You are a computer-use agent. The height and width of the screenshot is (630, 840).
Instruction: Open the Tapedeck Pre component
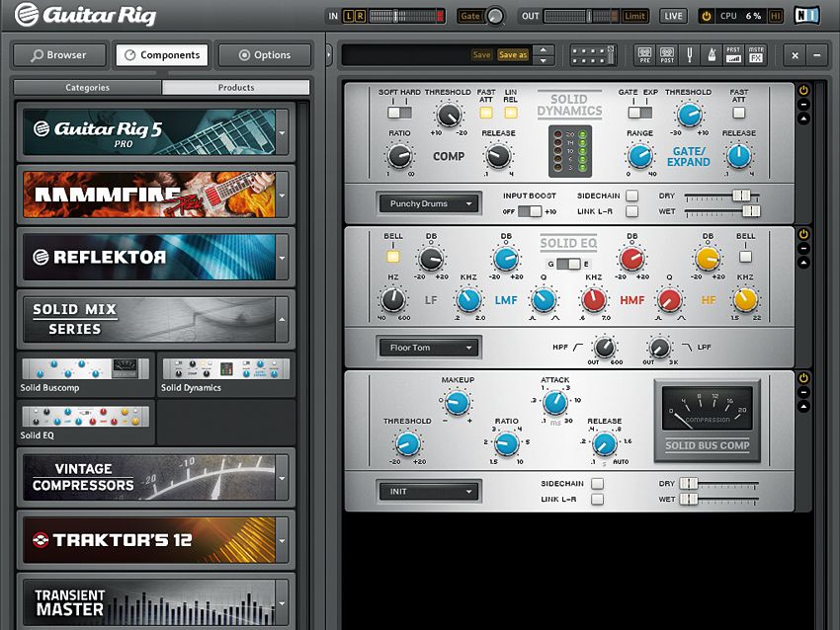[x=642, y=55]
